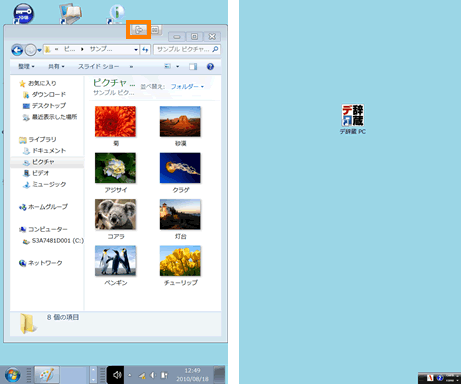
Task: Select the 菊 chrysanthemum thumbnail
Action: 115,121
